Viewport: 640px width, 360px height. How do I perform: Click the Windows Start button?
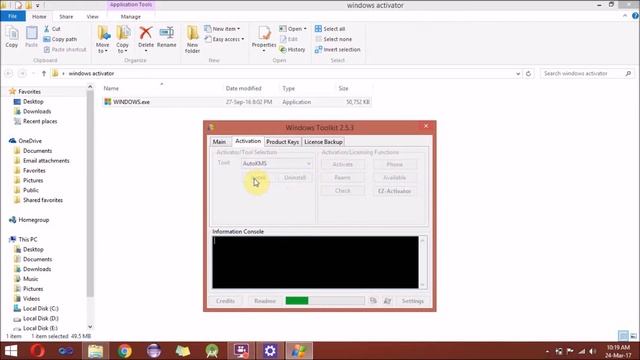point(11,351)
